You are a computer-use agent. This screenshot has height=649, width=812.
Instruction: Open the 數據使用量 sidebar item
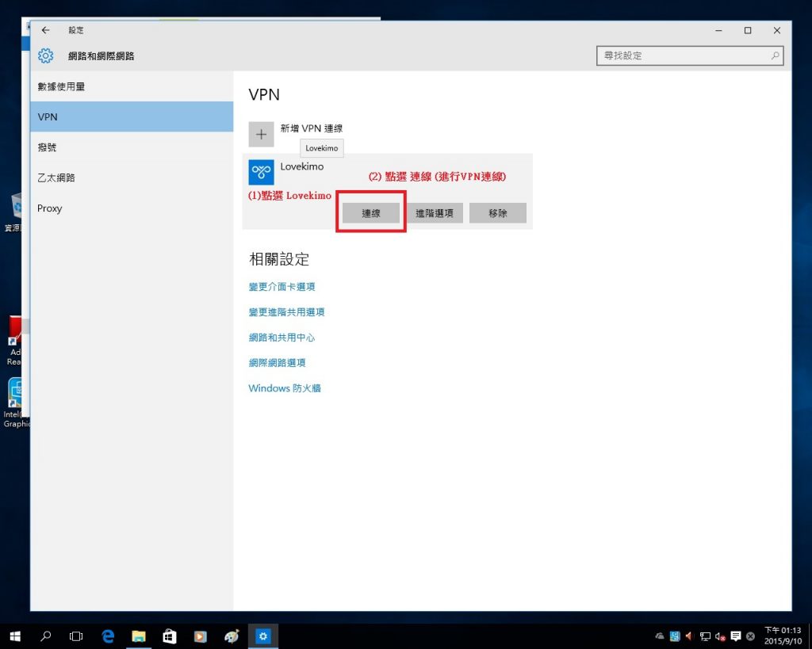pos(63,86)
